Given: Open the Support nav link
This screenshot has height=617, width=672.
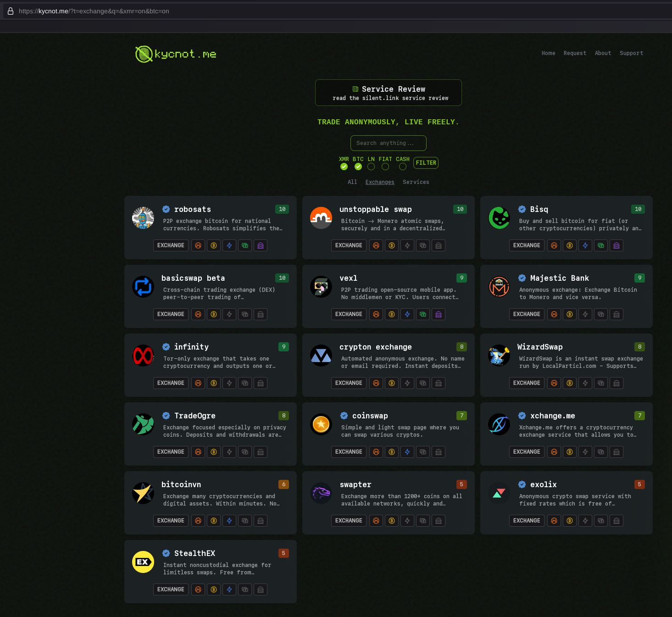Looking at the screenshot, I should tap(631, 53).
